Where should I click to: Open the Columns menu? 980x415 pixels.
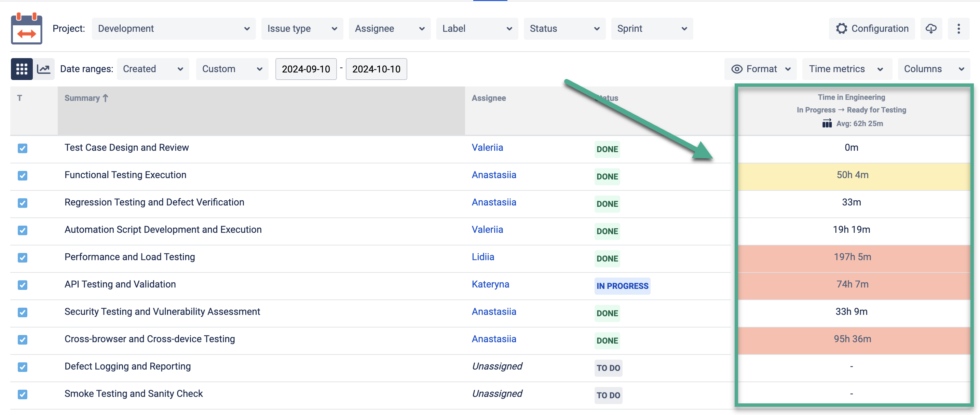(x=933, y=69)
